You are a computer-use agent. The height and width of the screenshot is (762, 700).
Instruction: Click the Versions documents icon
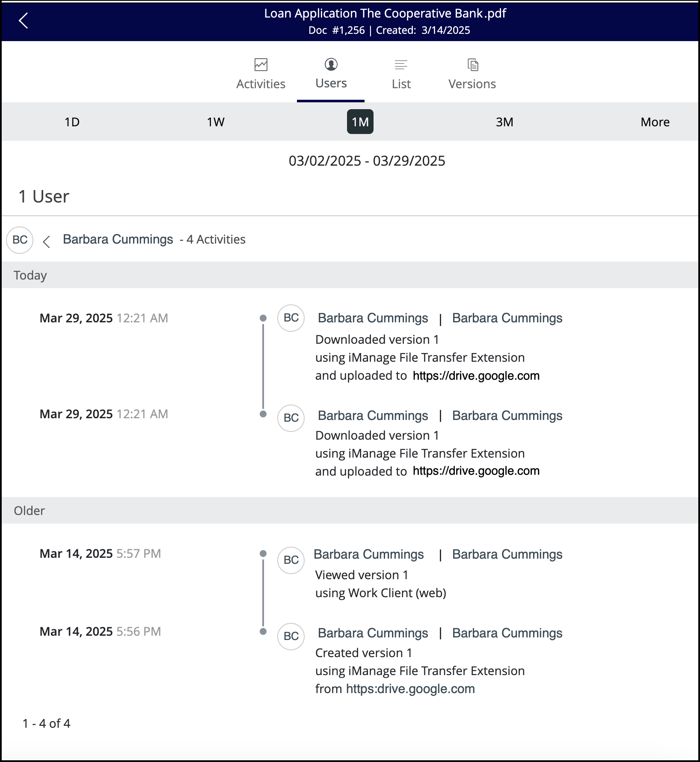click(x=472, y=65)
